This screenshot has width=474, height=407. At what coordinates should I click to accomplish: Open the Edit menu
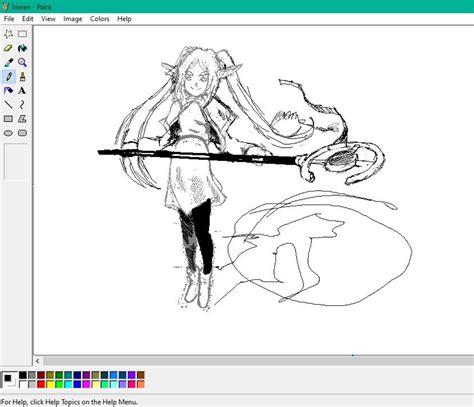(x=28, y=19)
